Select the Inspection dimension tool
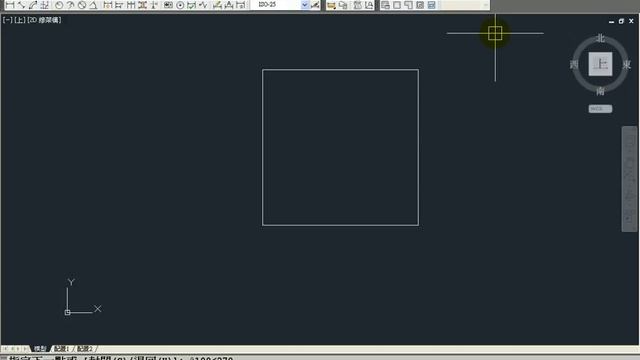Viewport: 640px width, 360px height. point(191,5)
